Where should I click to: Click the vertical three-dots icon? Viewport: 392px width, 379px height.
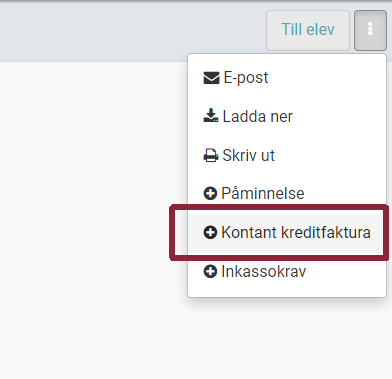370,29
